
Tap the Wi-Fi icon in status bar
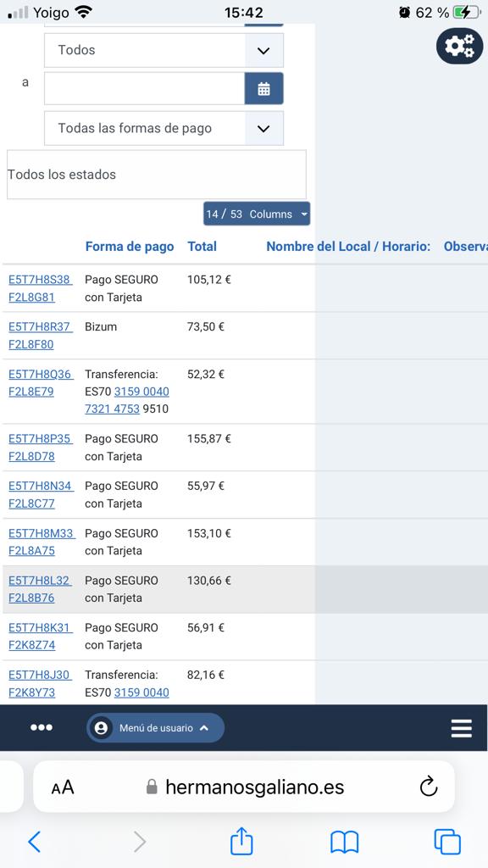[84, 12]
